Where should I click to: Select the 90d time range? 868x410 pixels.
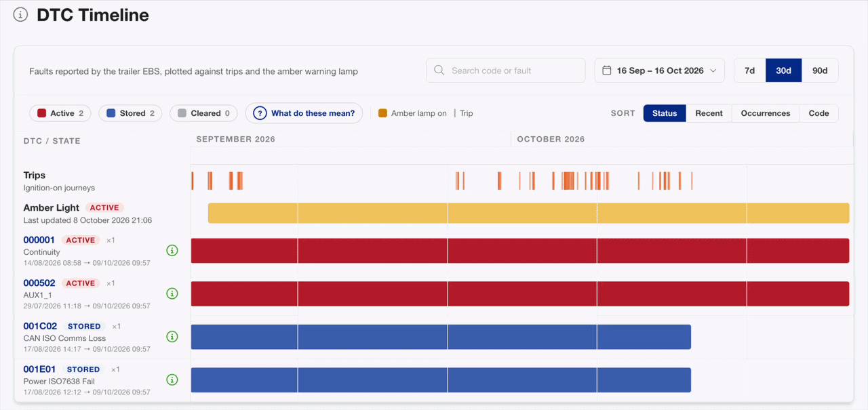click(x=820, y=70)
